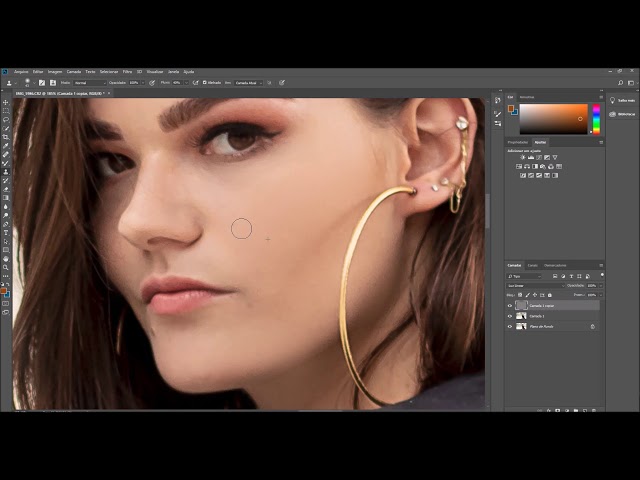Open the blending Modo dropdown in options bar

click(x=89, y=83)
